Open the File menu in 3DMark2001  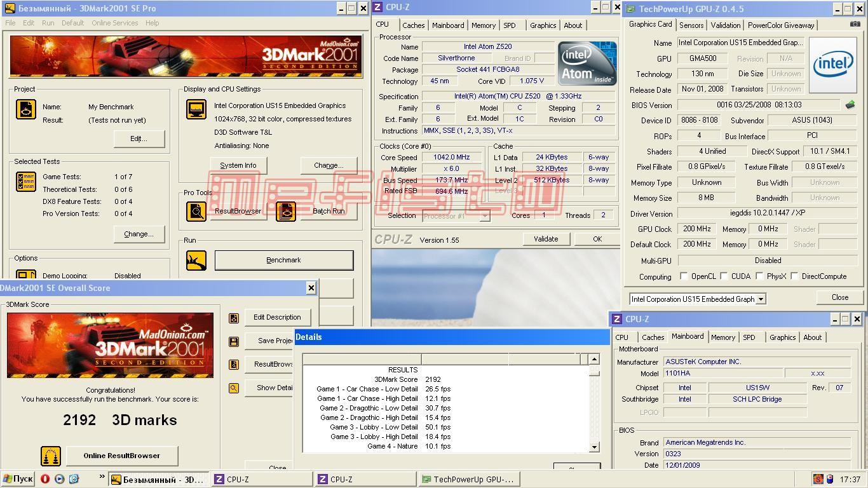10,23
